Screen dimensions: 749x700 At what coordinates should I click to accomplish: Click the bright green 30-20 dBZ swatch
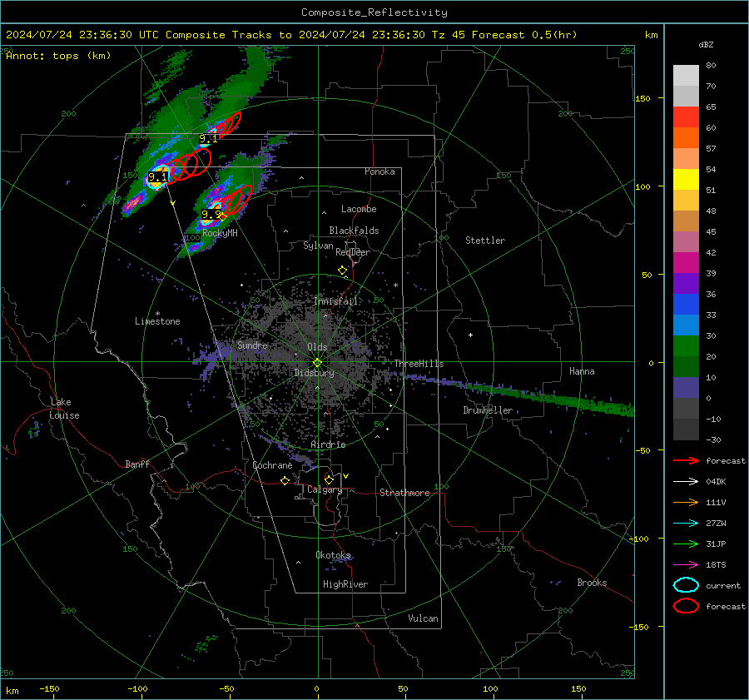tap(686, 346)
